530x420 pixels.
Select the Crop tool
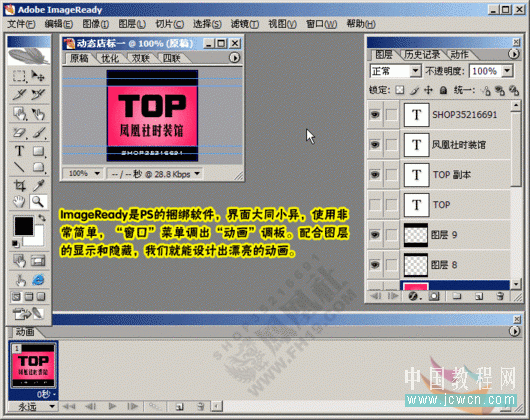coord(19,185)
